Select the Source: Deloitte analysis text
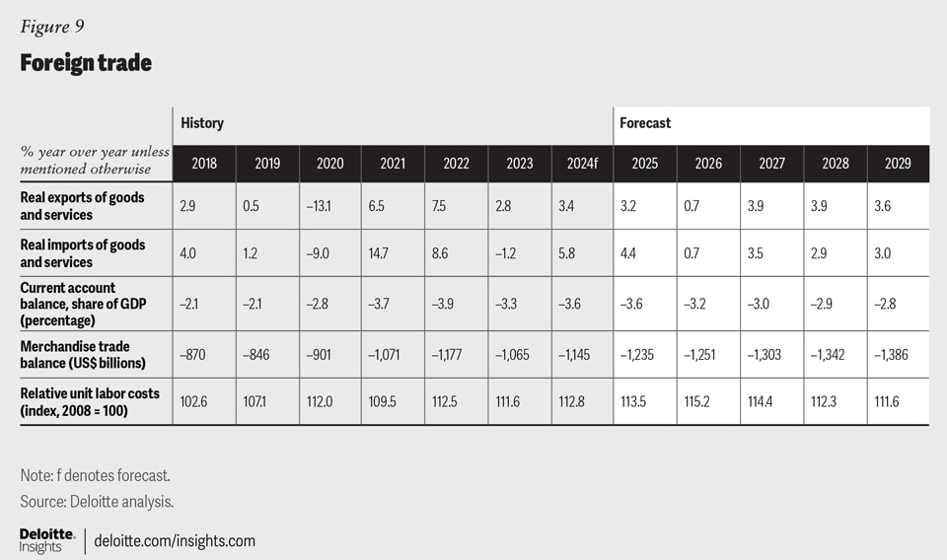 click(97, 501)
